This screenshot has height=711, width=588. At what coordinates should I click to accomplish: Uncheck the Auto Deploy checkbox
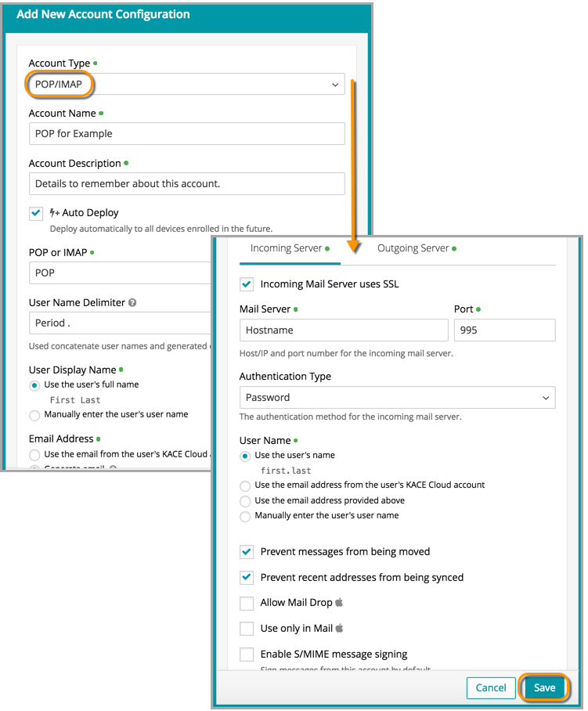pos(36,213)
